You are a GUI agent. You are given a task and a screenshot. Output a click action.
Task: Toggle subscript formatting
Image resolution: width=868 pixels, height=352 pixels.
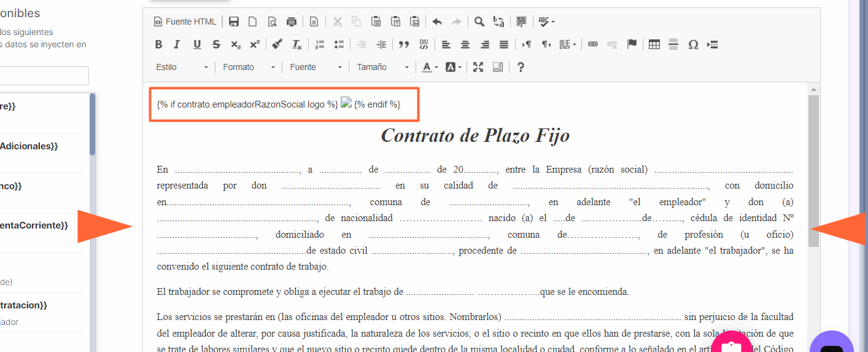pos(236,44)
